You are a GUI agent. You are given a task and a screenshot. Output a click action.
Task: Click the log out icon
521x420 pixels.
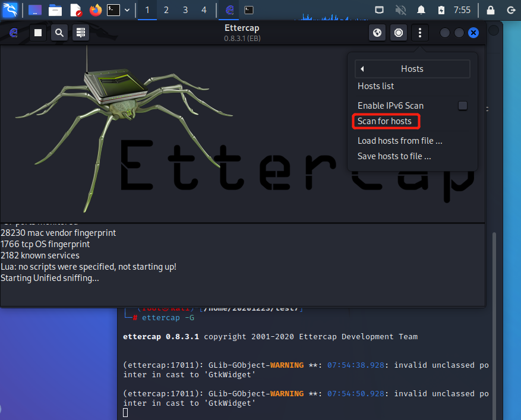(x=511, y=10)
